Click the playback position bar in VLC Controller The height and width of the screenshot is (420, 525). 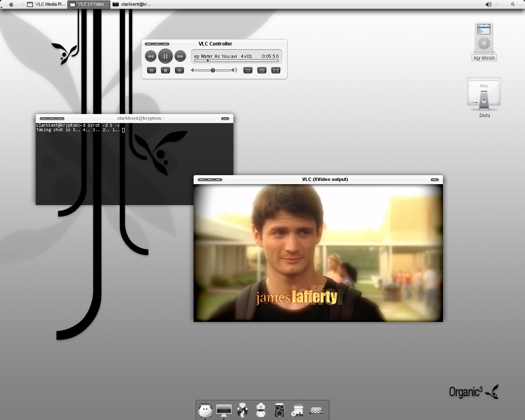[x=236, y=61]
